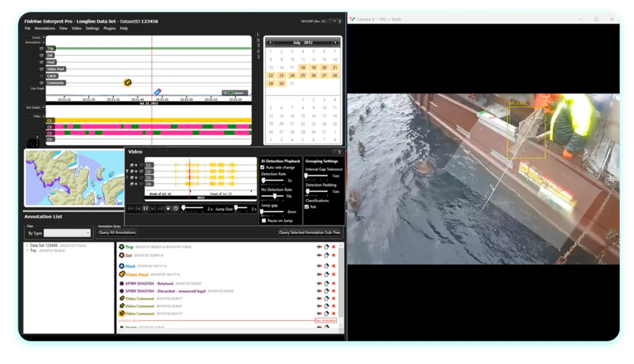Jump to the Trip annotation using arrow icon

[319, 247]
